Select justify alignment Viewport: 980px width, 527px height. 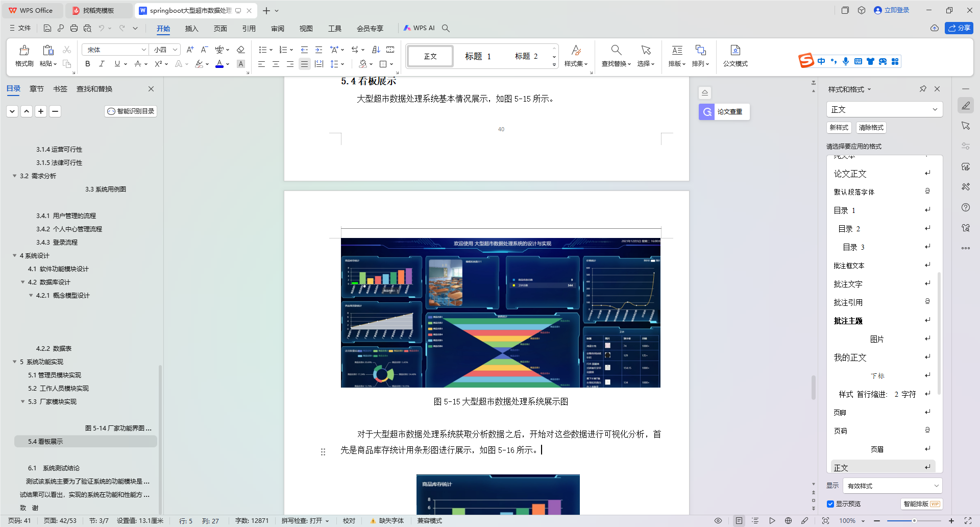(x=304, y=64)
